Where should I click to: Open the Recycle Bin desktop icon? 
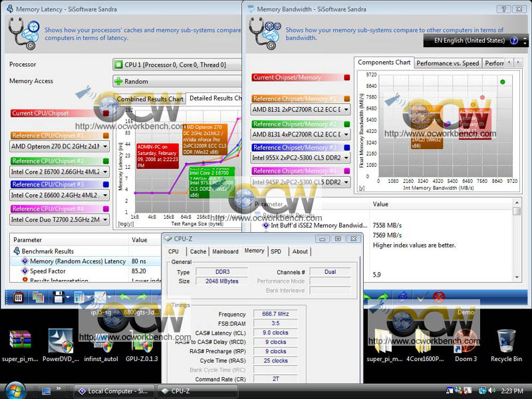tap(507, 344)
